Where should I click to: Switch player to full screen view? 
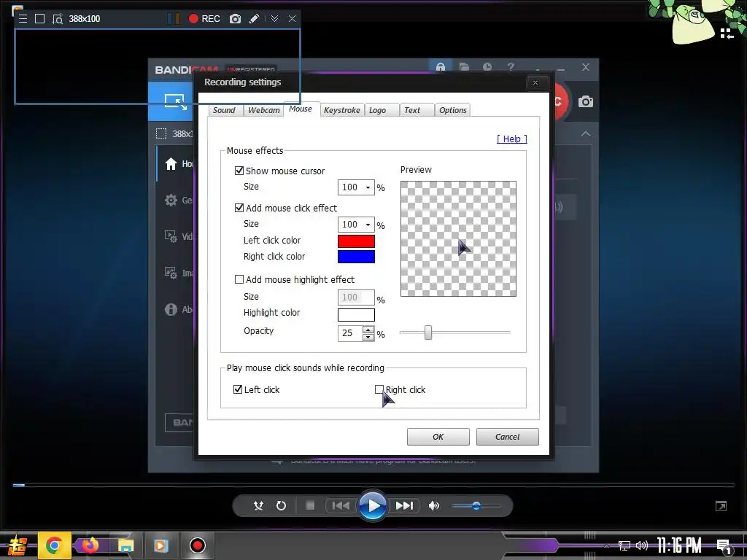point(721,506)
